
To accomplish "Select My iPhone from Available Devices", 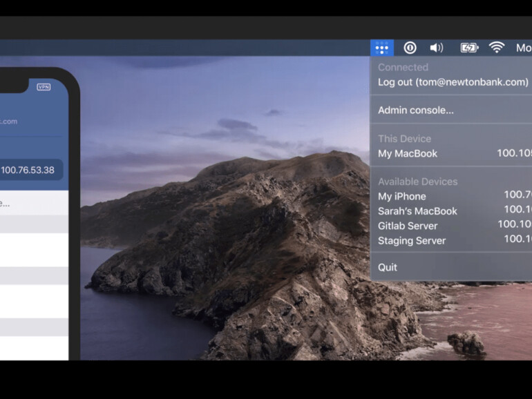I will 401,196.
